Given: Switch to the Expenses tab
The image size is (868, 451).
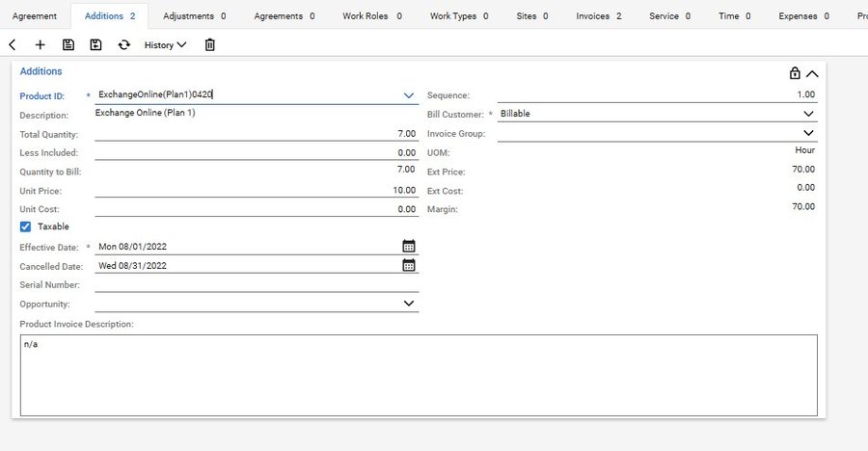Looking at the screenshot, I should [x=803, y=16].
